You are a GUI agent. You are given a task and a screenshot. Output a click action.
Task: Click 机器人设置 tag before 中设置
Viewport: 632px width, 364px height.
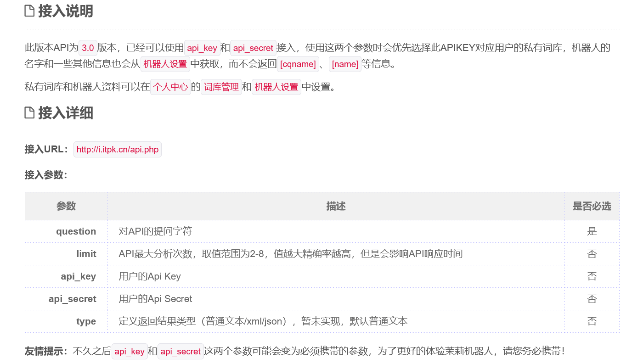click(276, 87)
